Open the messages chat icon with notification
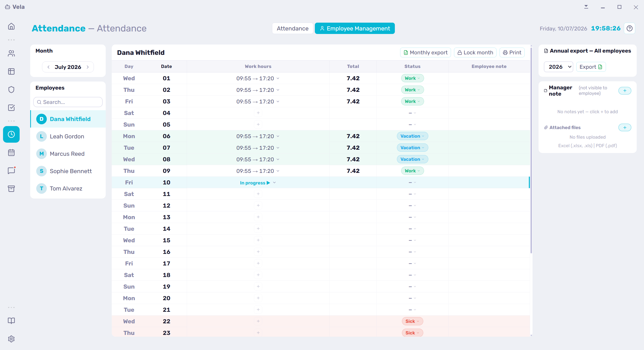This screenshot has width=644, height=350. click(x=11, y=171)
